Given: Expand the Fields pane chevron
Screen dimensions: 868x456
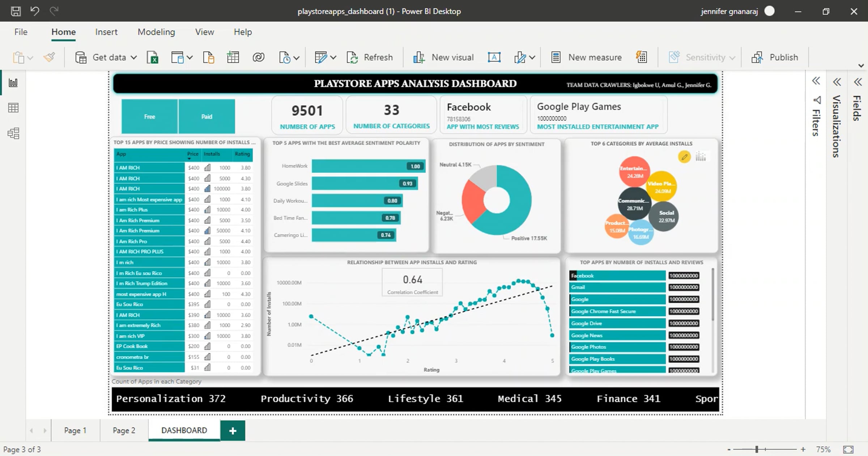Looking at the screenshot, I should click(x=858, y=82).
